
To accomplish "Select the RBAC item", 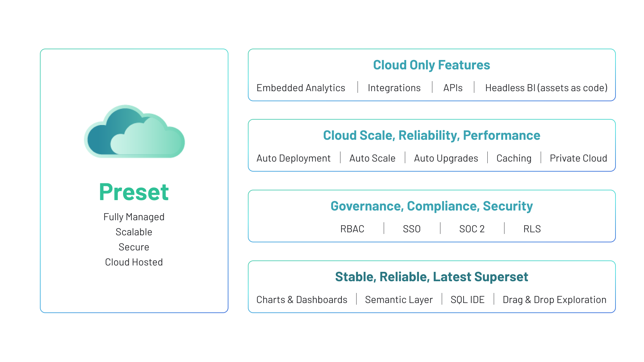I will tap(352, 229).
